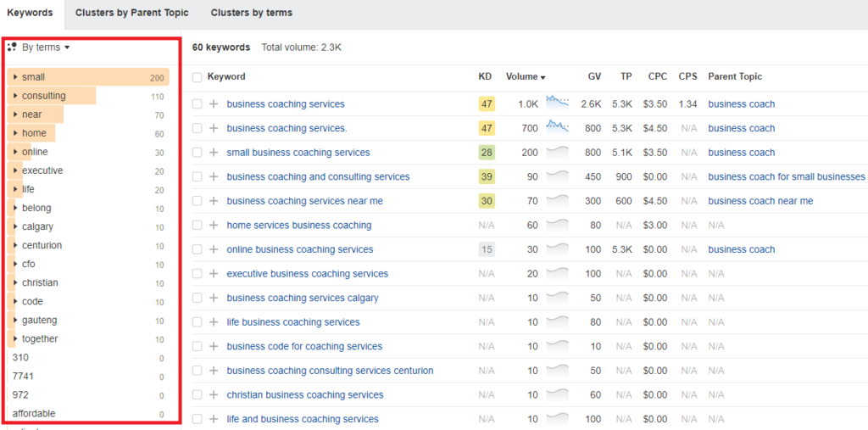Check 'business coaching and consulting services' row
Image resolution: width=868 pixels, height=430 pixels.
click(x=197, y=176)
